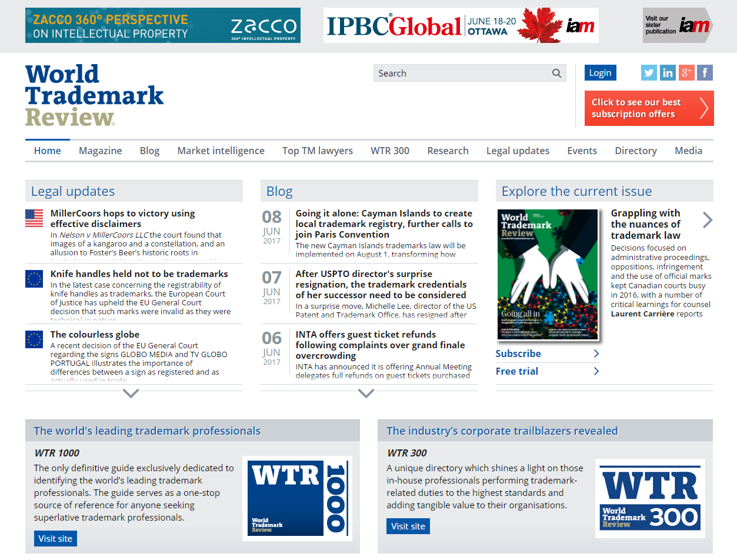This screenshot has height=560, width=737.
Task: Open the IPBC Global Ottawa banner ad
Action: [x=461, y=25]
